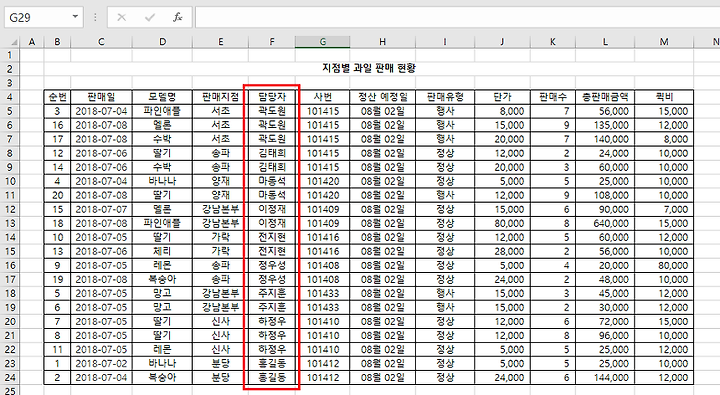The width and height of the screenshot is (720, 395).
Task: Click the 판매일 header cell
Action: [101, 97]
